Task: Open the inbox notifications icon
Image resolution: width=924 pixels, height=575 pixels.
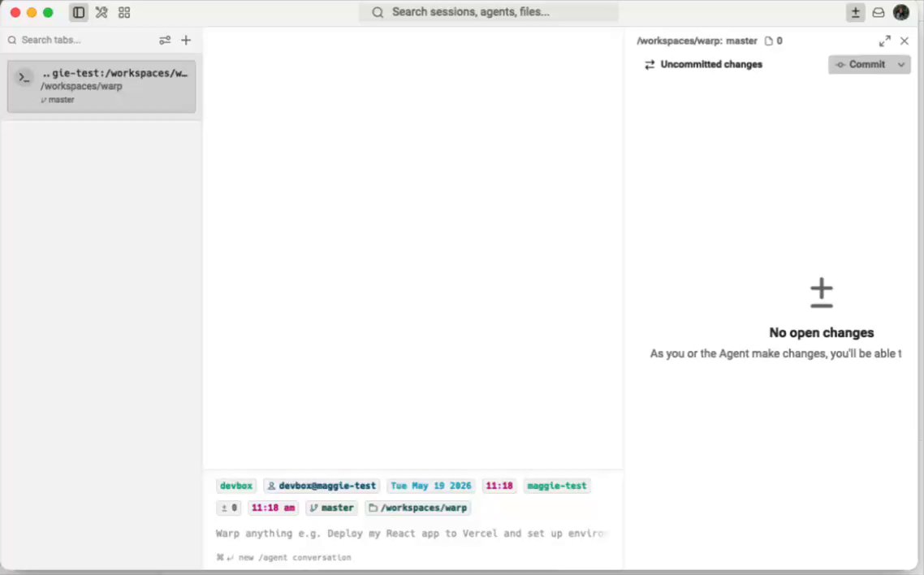Action: pos(878,12)
